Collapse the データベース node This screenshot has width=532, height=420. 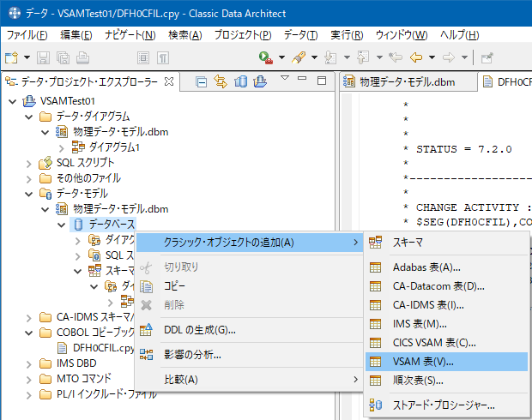coord(62,225)
